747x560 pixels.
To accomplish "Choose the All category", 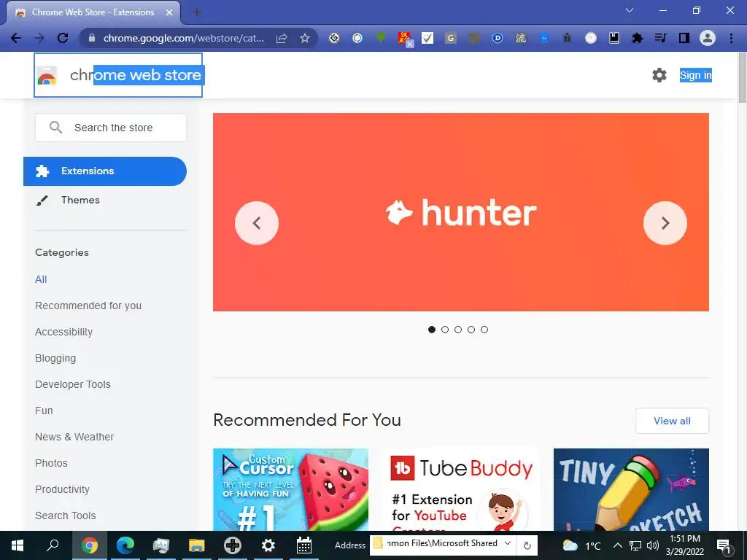I will coord(41,279).
